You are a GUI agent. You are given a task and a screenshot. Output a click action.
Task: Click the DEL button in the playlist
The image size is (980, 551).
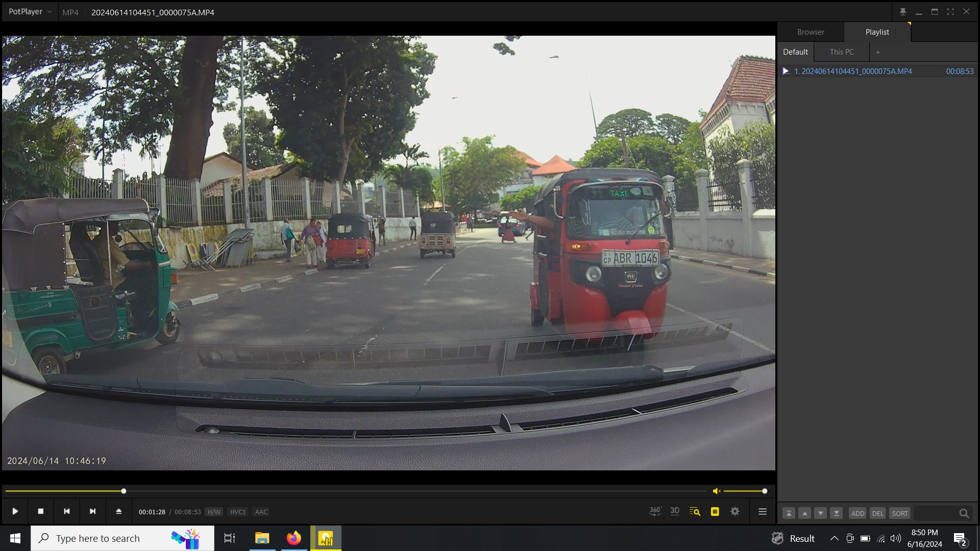(877, 513)
